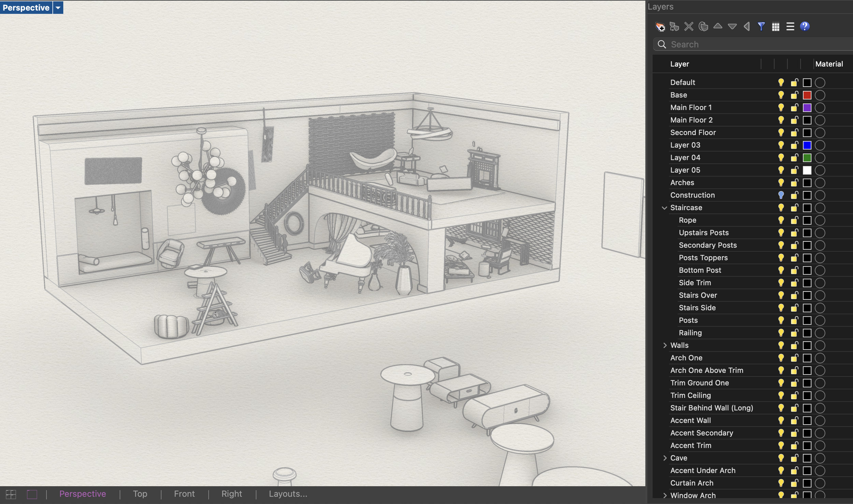Click the Delete Layer X icon
853x504 pixels.
[x=689, y=27]
